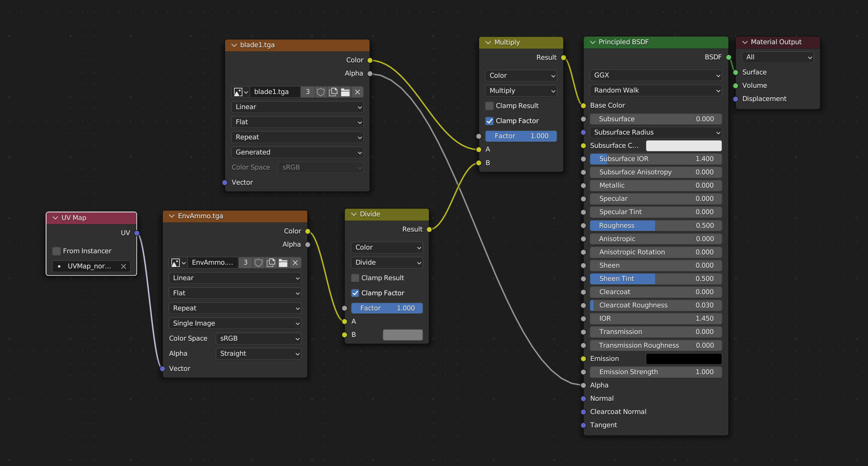Collapse the Principled BSDF node
This screenshot has height=466, width=868.
click(592, 42)
